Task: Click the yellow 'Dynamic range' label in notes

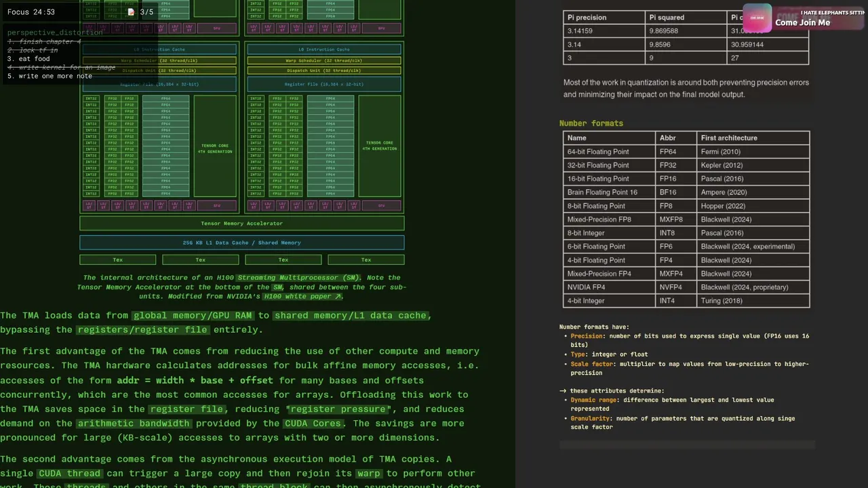Action: pos(593,400)
